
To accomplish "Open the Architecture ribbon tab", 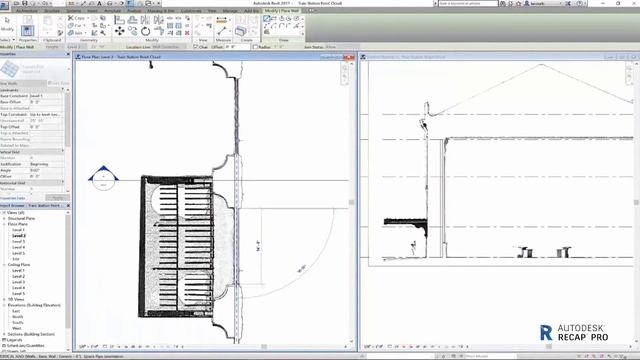I will pos(27,11).
